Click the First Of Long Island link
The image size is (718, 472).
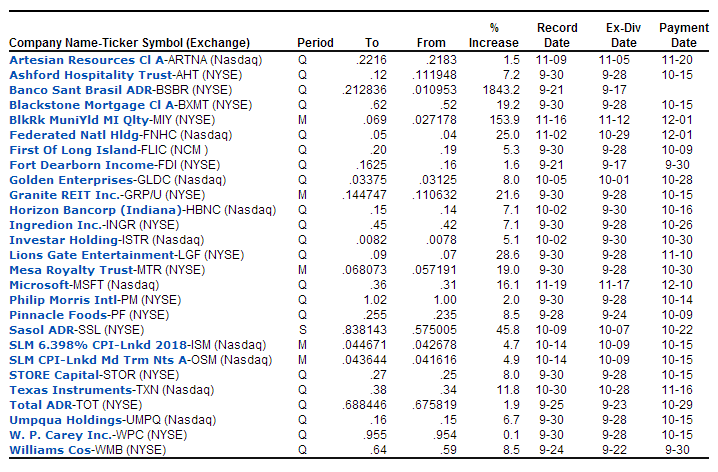click(x=73, y=150)
